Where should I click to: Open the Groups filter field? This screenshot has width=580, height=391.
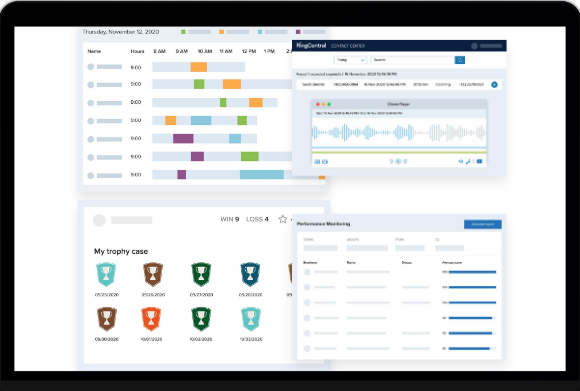click(x=367, y=248)
